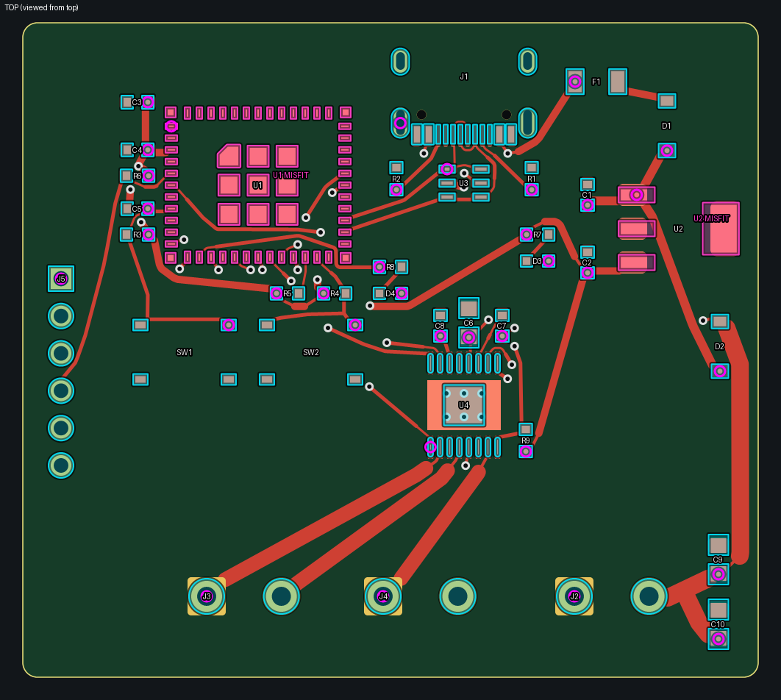Select the J1 connector label
781x700 pixels.
click(x=464, y=76)
